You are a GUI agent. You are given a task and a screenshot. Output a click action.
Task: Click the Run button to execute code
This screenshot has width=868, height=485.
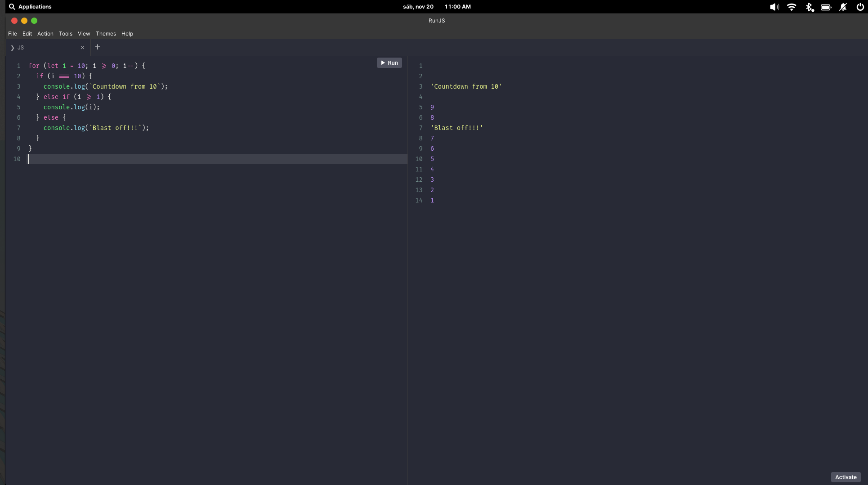(x=389, y=63)
